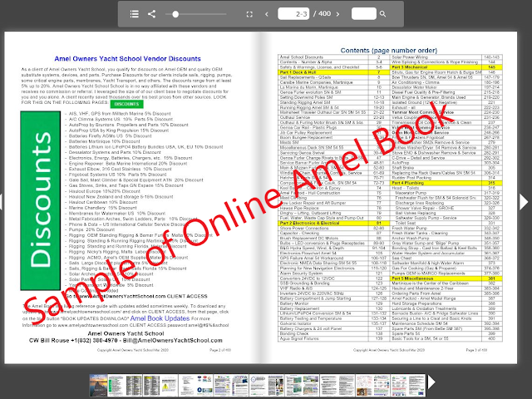Click the page number field showing 2-3

point(293,14)
